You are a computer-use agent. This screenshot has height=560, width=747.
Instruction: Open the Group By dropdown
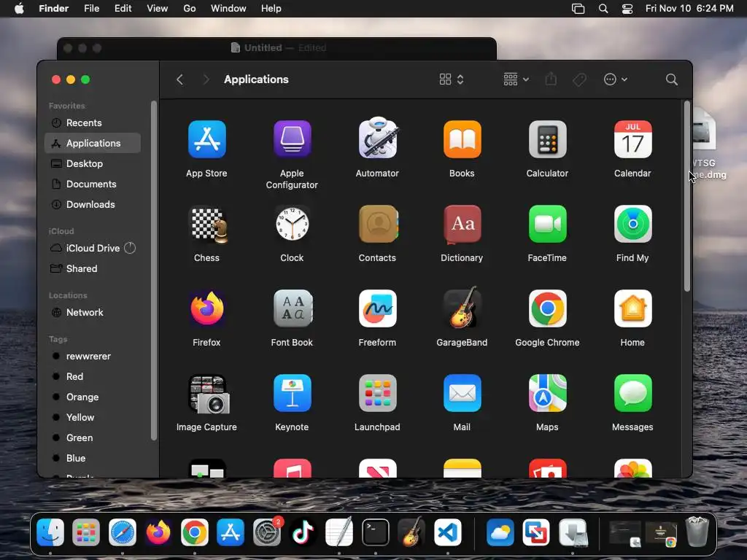(516, 79)
